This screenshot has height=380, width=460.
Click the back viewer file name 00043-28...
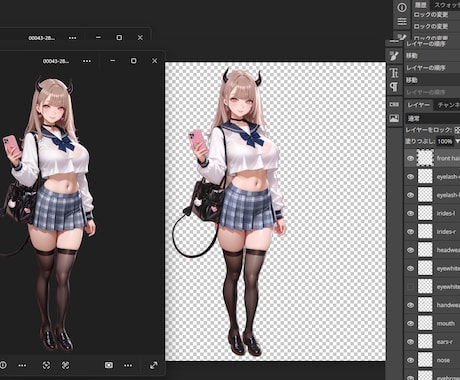click(41, 38)
